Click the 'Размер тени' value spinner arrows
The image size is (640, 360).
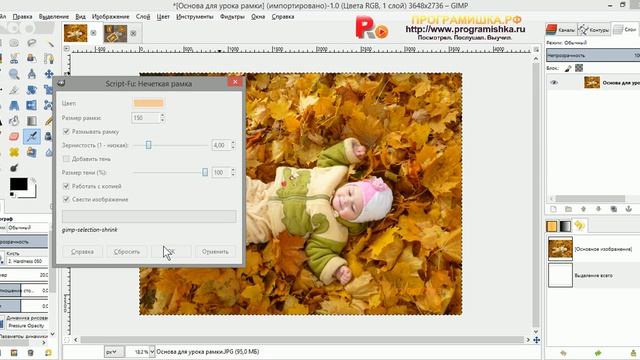click(x=233, y=172)
